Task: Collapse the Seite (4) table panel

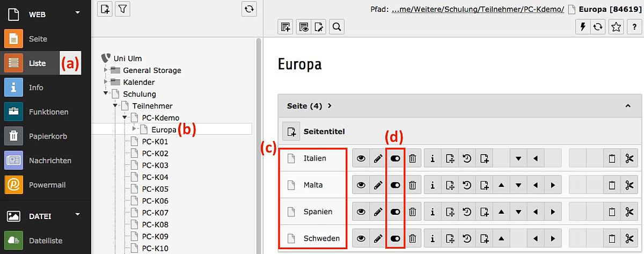Action: click(x=628, y=106)
